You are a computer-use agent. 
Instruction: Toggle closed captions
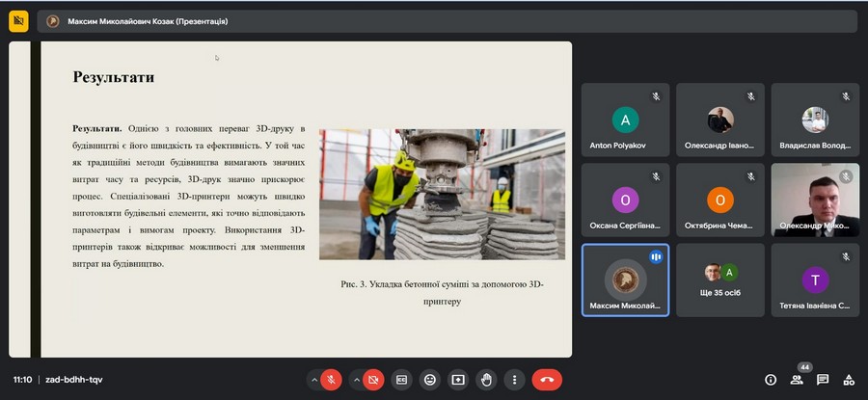click(x=401, y=380)
